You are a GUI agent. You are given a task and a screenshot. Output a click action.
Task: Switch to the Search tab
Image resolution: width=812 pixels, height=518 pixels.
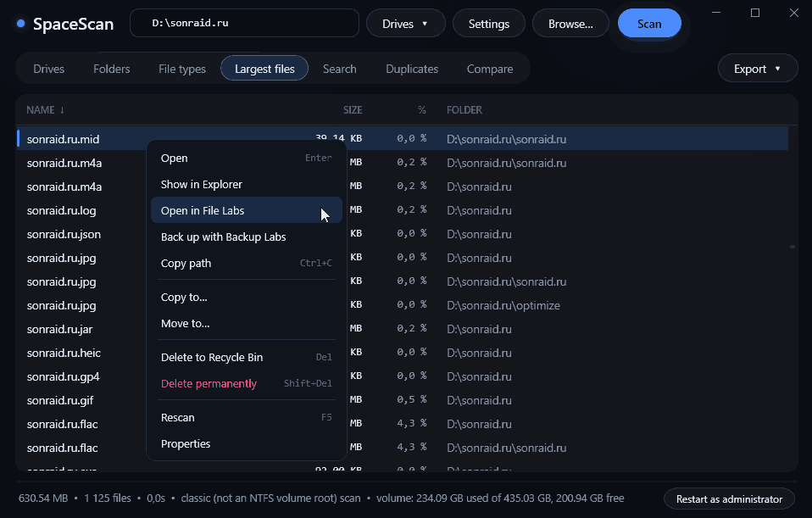(340, 69)
